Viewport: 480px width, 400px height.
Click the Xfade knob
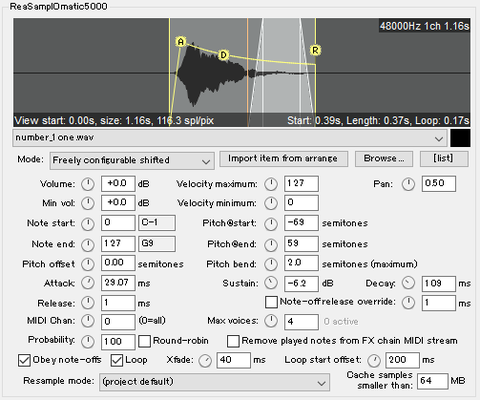click(205, 361)
